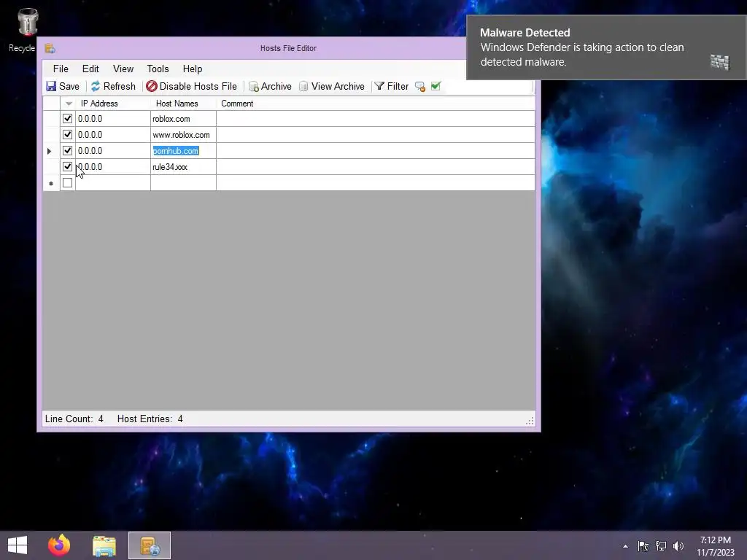Viewport: 747px width, 560px height.
Task: Open View Archive
Action: [x=332, y=86]
